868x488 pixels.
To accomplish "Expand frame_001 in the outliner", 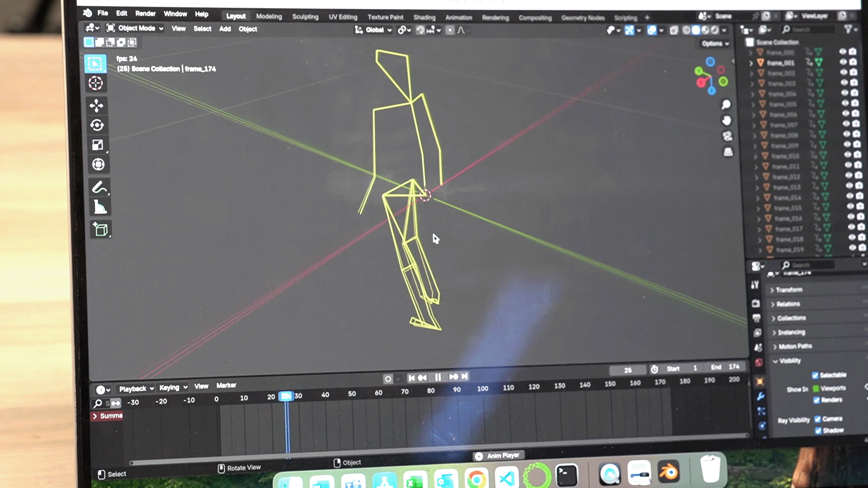I will pos(751,63).
